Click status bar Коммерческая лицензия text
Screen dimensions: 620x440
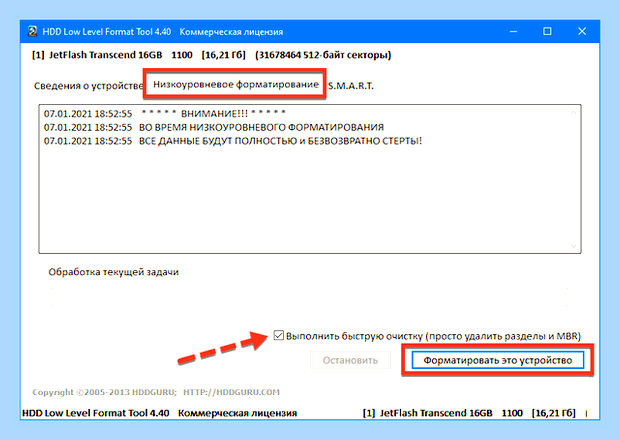point(237,413)
